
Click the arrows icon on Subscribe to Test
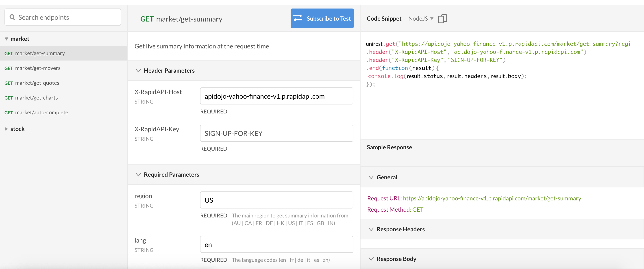[298, 18]
